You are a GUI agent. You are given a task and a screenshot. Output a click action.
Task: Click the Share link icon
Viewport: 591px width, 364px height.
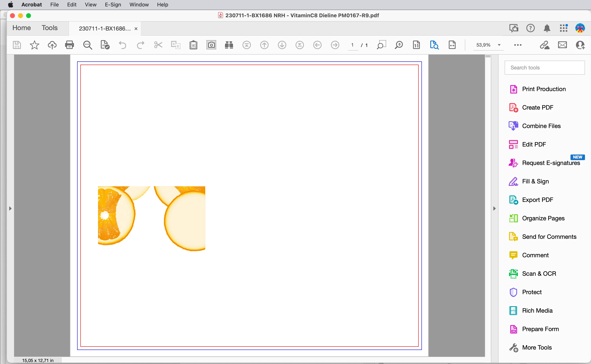[x=545, y=45]
